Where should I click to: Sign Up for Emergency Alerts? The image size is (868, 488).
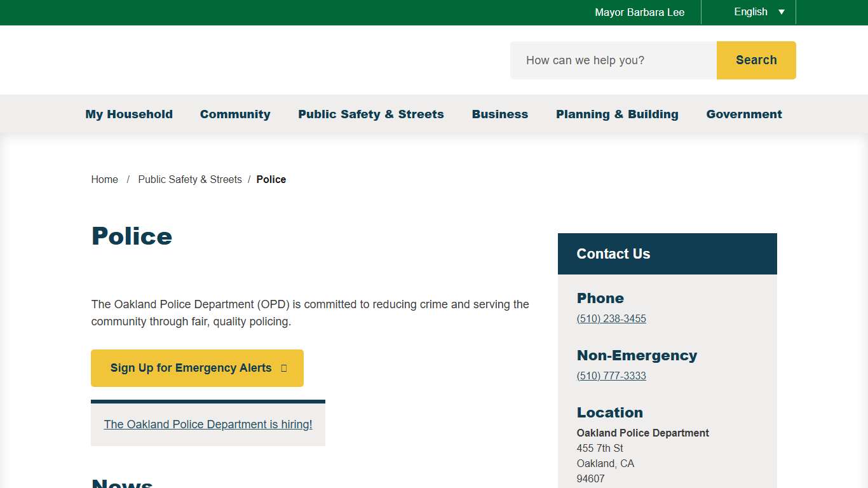(191, 368)
